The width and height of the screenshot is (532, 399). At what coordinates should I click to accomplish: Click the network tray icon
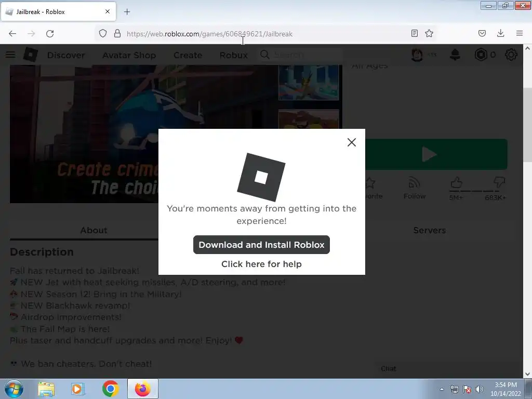(x=454, y=390)
